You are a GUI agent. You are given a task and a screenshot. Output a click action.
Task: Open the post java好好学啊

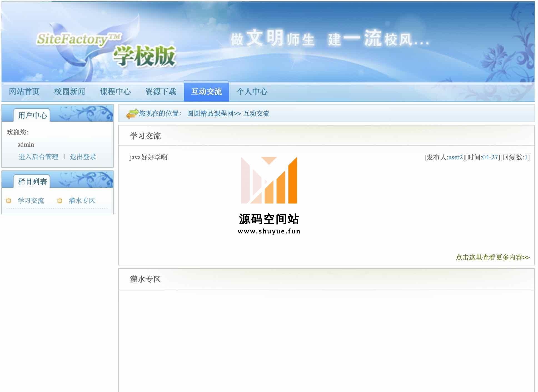(x=149, y=157)
